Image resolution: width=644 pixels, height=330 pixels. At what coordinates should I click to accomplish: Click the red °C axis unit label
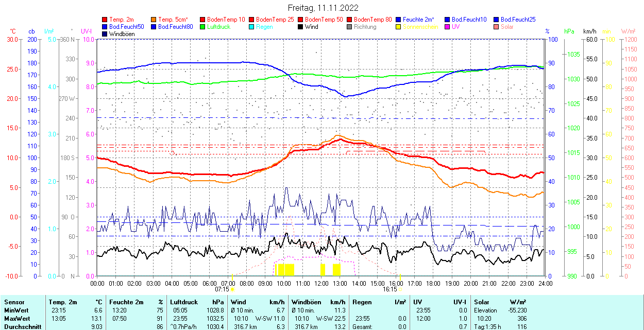(x=13, y=31)
